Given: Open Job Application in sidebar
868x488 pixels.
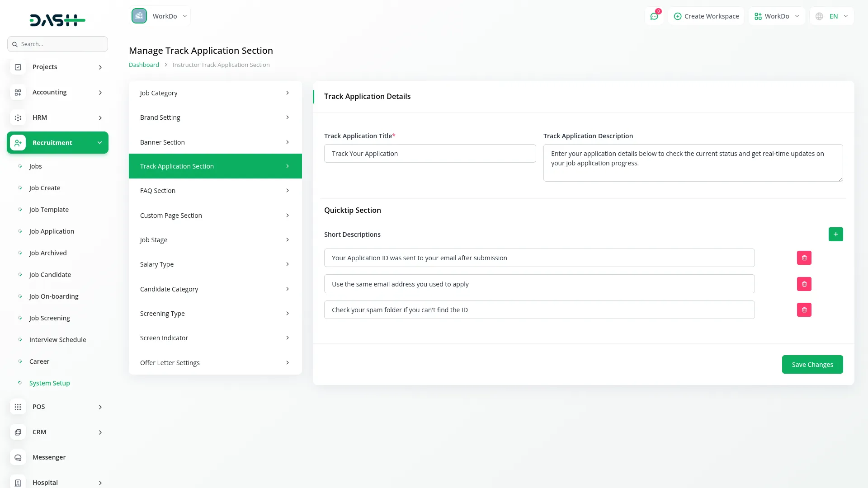Looking at the screenshot, I should click(x=52, y=231).
